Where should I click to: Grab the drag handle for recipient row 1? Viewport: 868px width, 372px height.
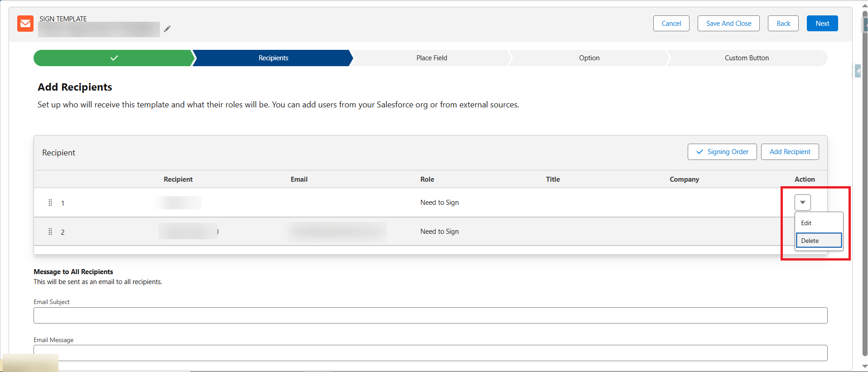(x=50, y=203)
